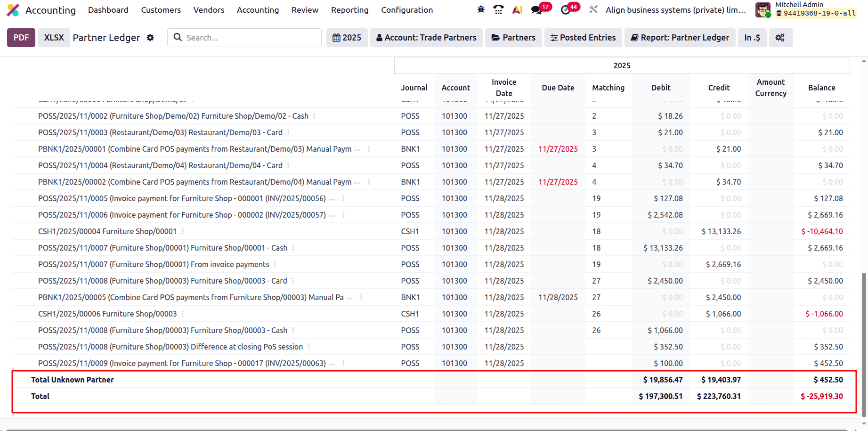Open the row menu for the POSS/2025/11/0005 line
Viewport: 868px width, 431px height.
[343, 198]
